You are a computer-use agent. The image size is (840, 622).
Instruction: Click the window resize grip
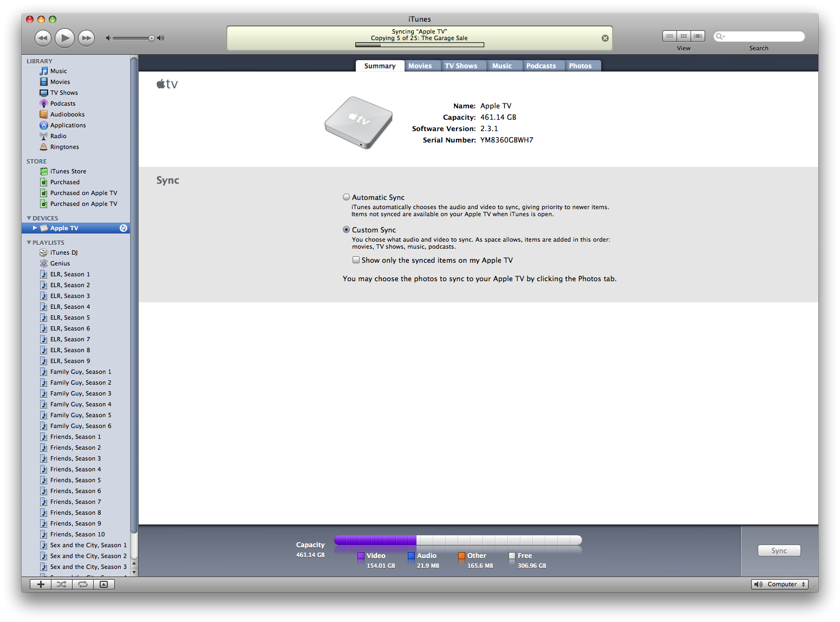pos(814,588)
